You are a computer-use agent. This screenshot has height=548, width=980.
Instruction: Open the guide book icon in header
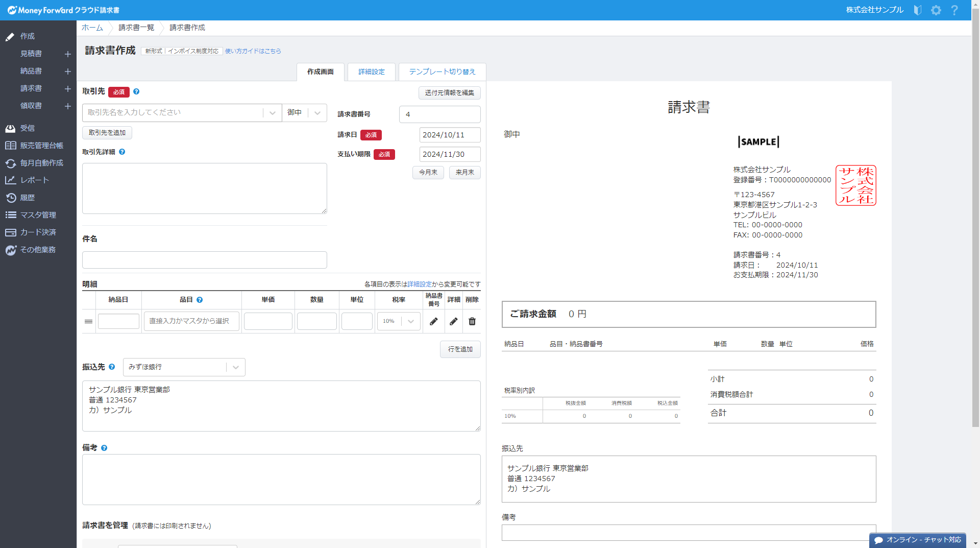(917, 10)
